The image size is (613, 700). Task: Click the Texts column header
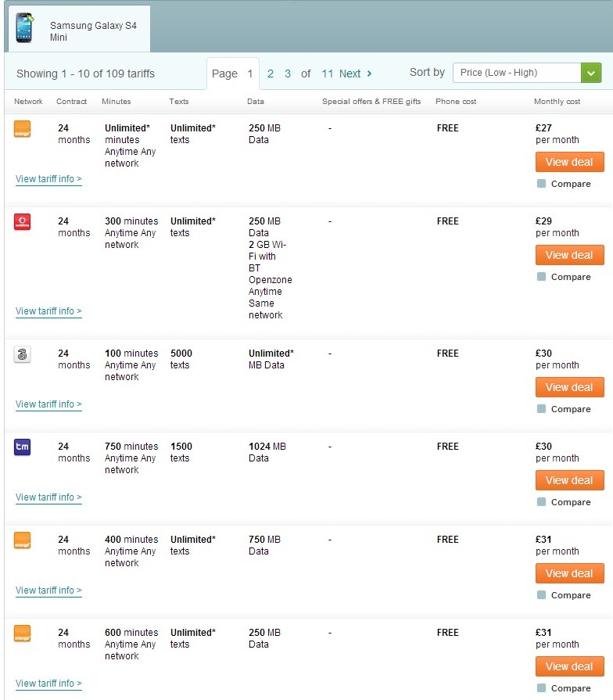click(x=179, y=102)
